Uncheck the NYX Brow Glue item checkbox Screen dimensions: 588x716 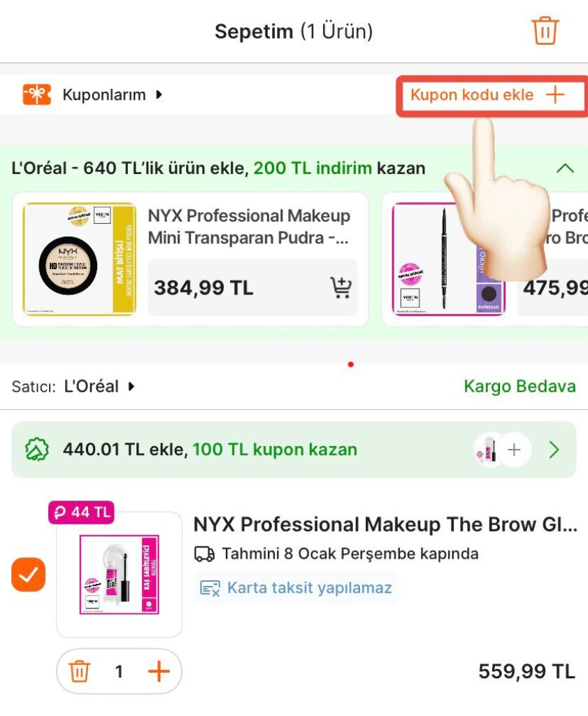click(29, 575)
